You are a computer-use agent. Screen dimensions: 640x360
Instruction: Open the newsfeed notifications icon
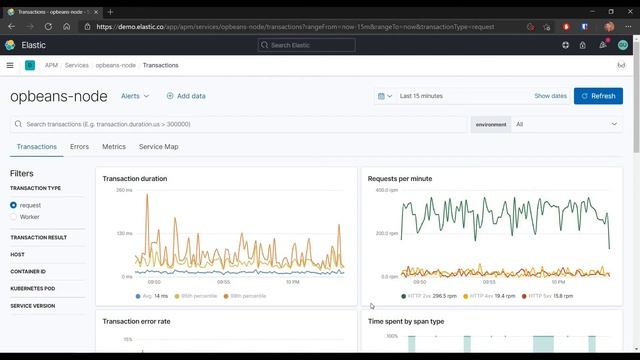point(603,45)
